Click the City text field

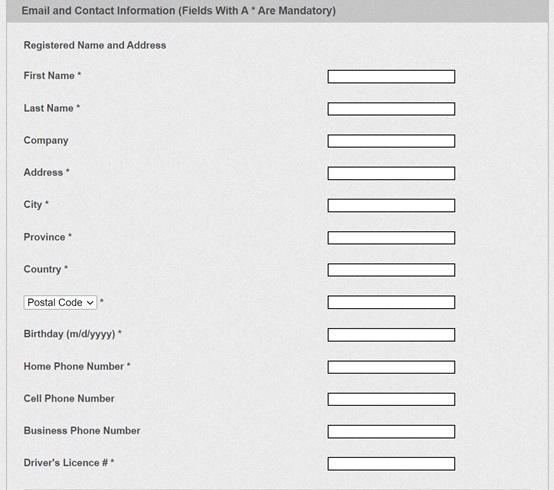coord(391,206)
